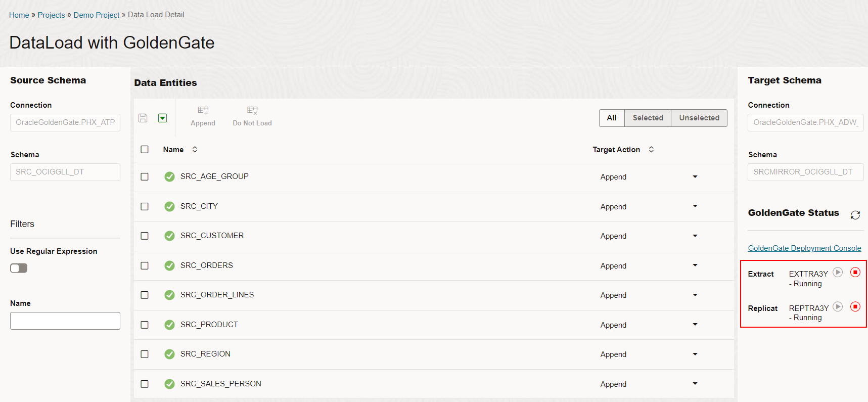The height and width of the screenshot is (402, 868).
Task: Refresh the GoldenGate Status
Action: pos(855,215)
